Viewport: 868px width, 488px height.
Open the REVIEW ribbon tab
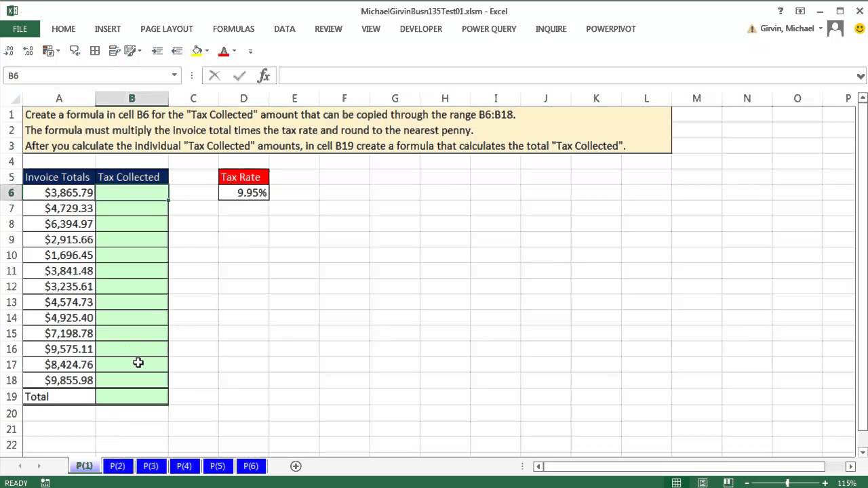329,29
